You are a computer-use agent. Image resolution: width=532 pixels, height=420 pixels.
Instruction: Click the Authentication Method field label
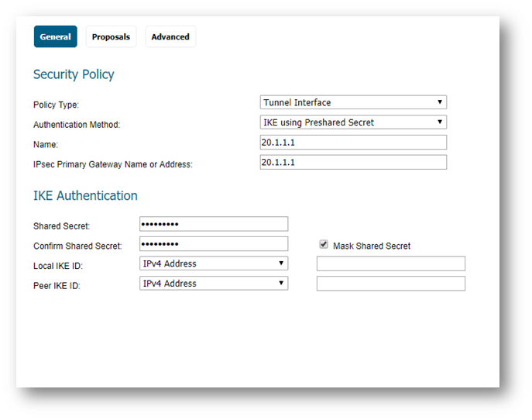pos(76,125)
